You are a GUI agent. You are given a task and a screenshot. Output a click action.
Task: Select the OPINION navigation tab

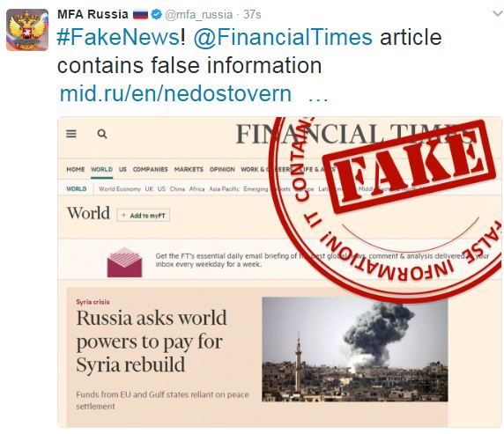[x=222, y=169]
